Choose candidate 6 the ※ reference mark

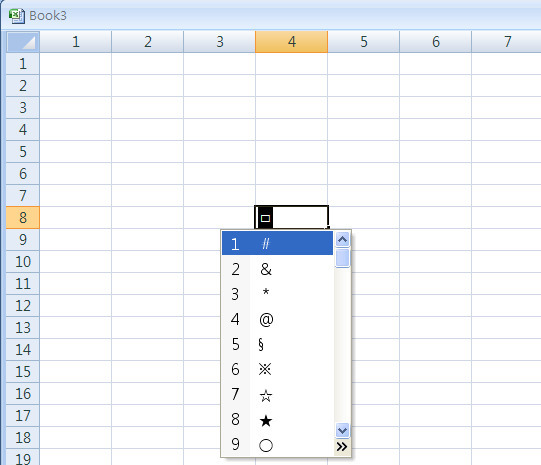pos(277,369)
